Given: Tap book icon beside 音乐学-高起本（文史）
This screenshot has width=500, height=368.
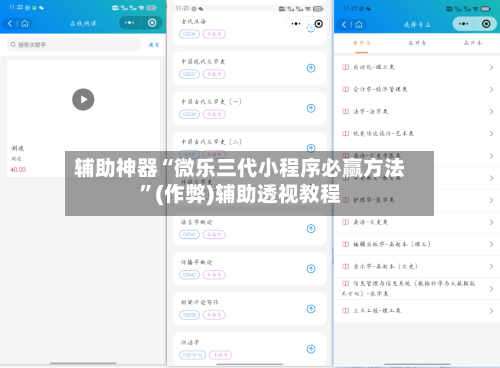Looking at the screenshot, I should pyautogui.click(x=346, y=266).
